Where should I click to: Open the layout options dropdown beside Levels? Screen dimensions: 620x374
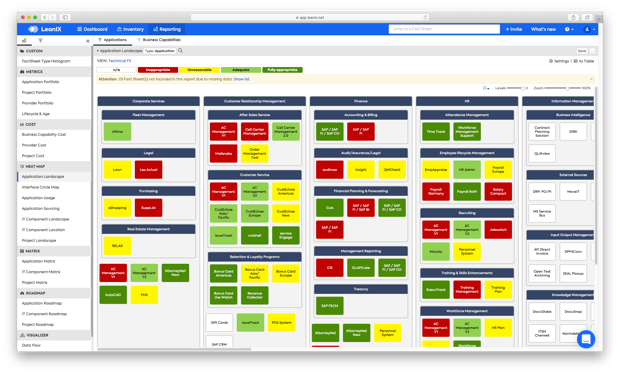coord(486,88)
